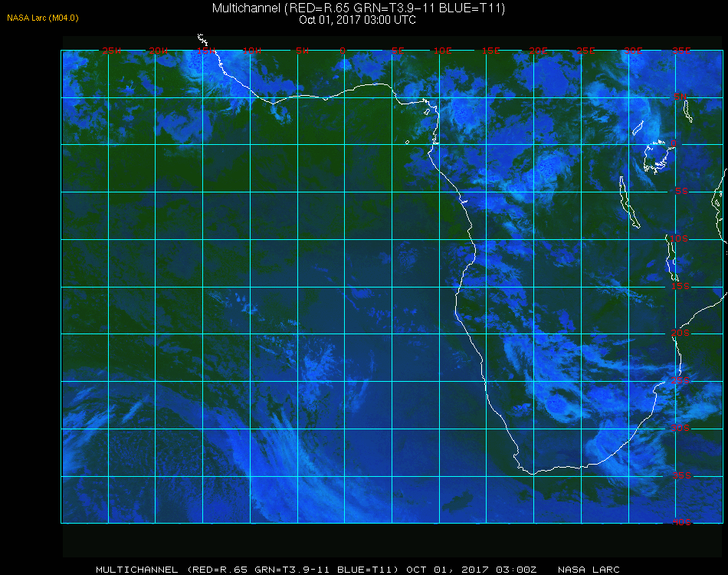This screenshot has height=575, width=728.
Task: Click the 'NASA LARC' text in bottom caption
Action: (589, 570)
